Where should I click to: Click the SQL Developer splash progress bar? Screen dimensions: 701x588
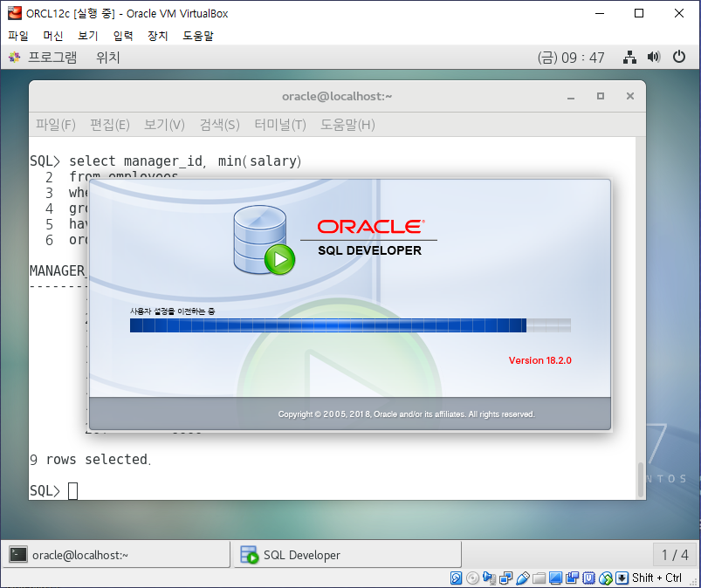pos(350,325)
